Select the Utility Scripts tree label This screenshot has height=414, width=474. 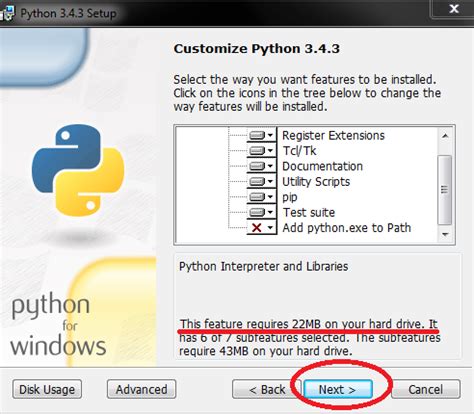tap(316, 182)
